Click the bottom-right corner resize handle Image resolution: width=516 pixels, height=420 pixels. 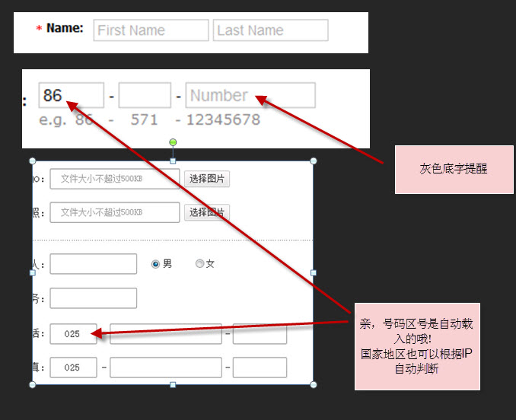pyautogui.click(x=313, y=384)
